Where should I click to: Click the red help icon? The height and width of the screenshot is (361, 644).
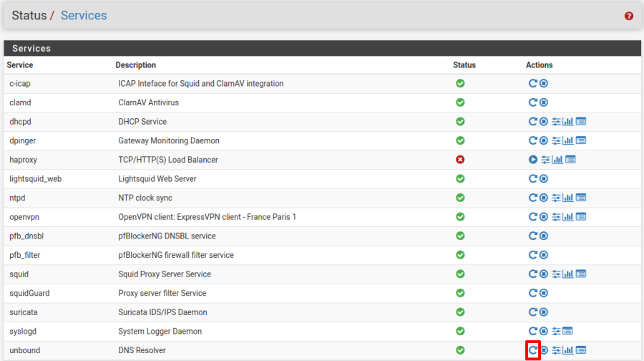coord(629,16)
